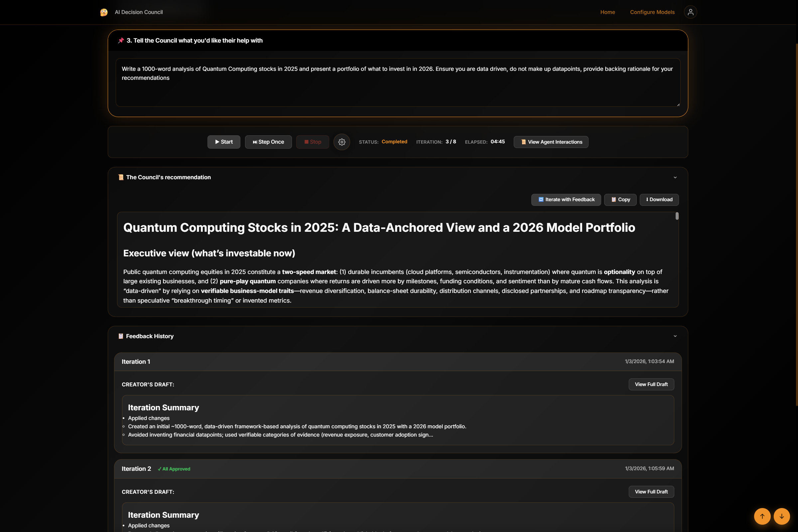
Task: Click the elapsed time '04:45'
Action: [x=497, y=142]
